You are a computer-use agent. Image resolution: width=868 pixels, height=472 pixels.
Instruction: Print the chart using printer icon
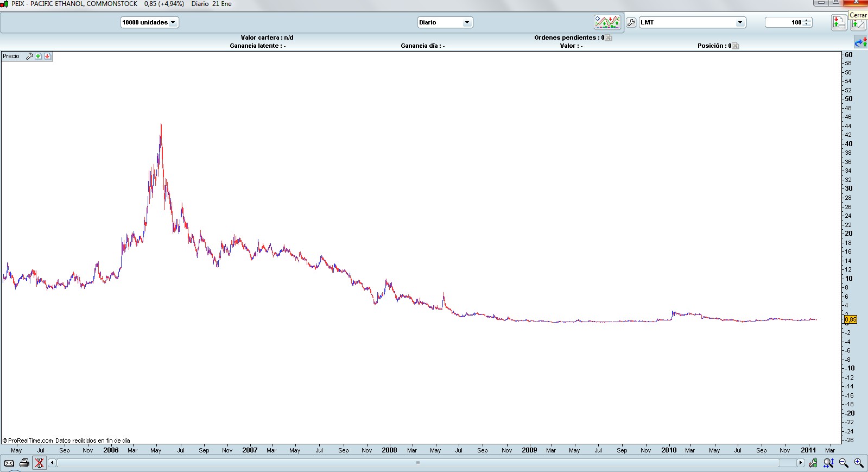[24, 463]
